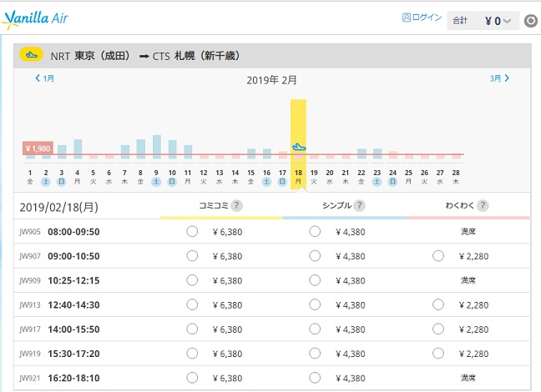Select February 28 Thursday in calendar
The width and height of the screenshot is (541, 392).
coord(456,177)
